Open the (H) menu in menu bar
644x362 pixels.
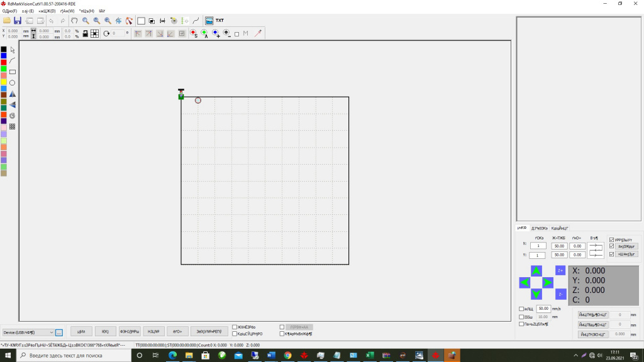(x=87, y=11)
